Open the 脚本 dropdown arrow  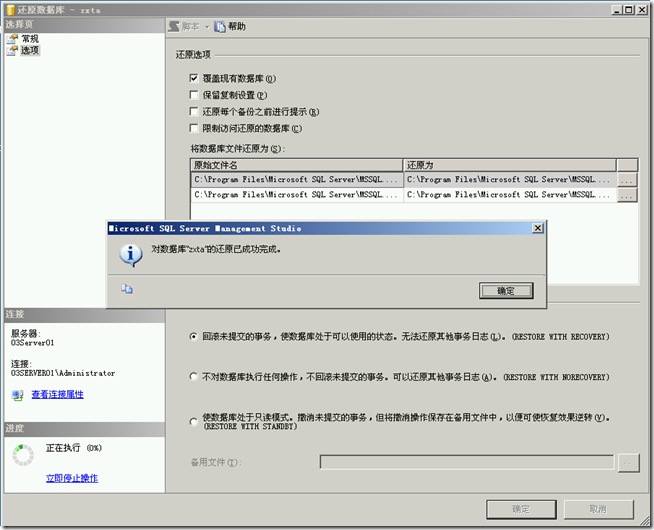[207, 27]
